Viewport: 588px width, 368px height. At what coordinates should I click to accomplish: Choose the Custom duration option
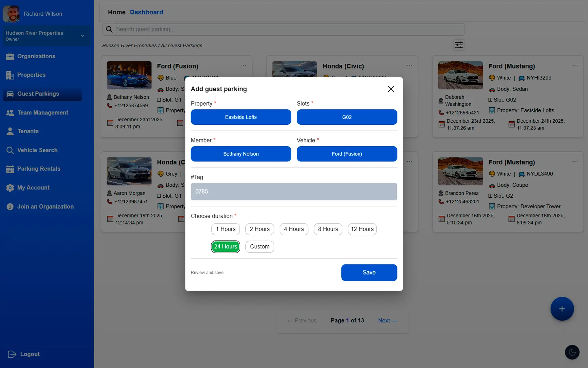[259, 246]
